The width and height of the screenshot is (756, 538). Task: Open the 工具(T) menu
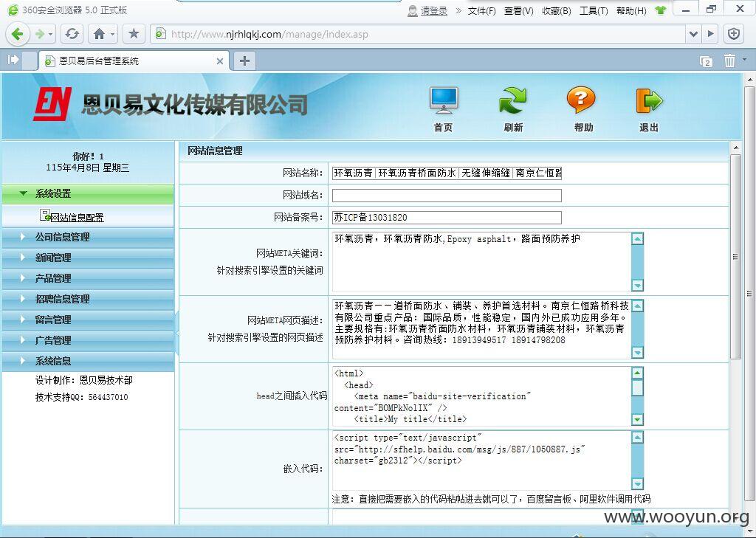[x=594, y=10]
